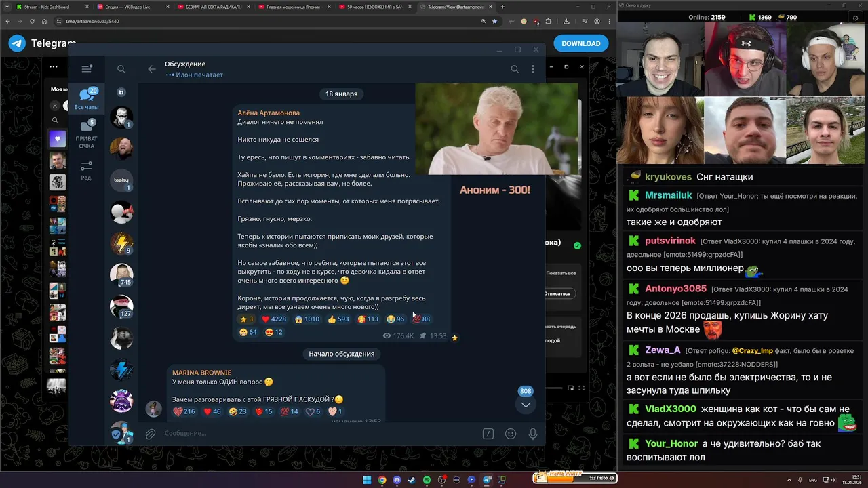868x488 pixels.
Task: Click search icon in Telegram sidebar
Action: [121, 69]
